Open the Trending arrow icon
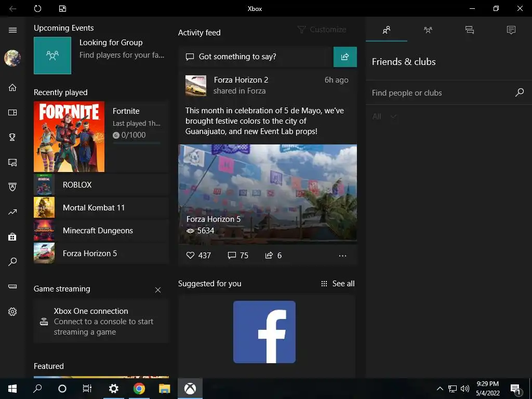Viewport: 532px width, 399px height. click(x=12, y=212)
